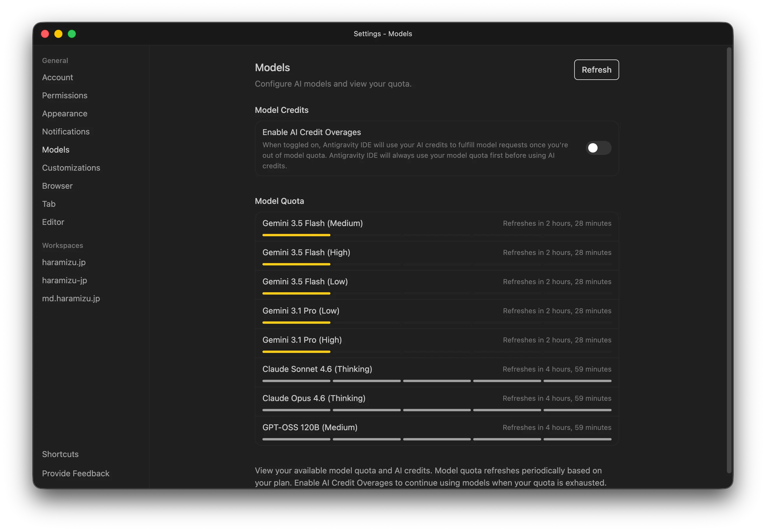This screenshot has height=532, width=766.
Task: Go to Browser settings
Action: 58,186
